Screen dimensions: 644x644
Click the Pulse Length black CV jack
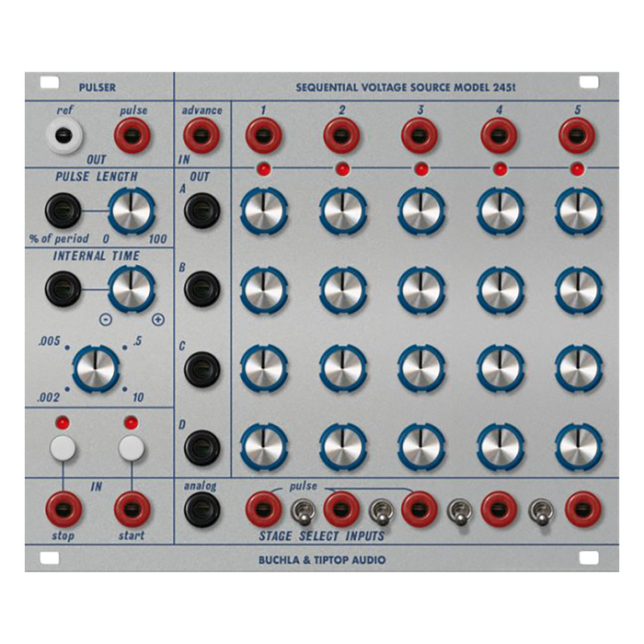(x=63, y=211)
